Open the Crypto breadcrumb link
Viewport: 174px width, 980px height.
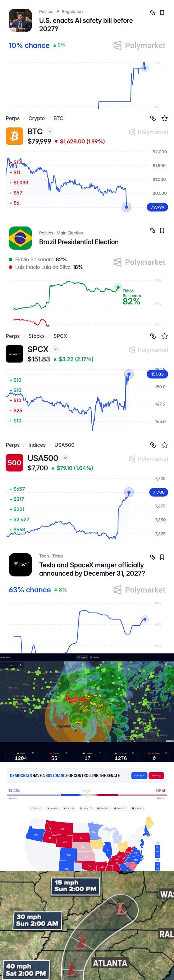click(x=36, y=118)
